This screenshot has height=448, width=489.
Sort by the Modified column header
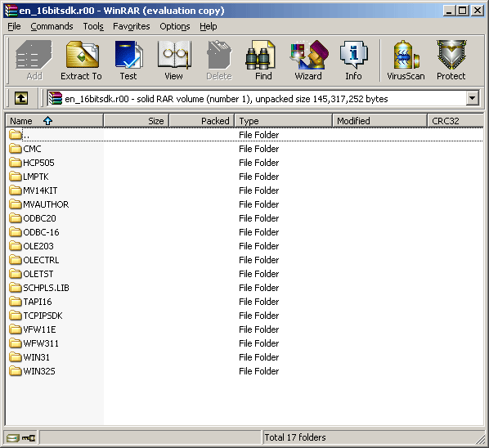(x=379, y=121)
